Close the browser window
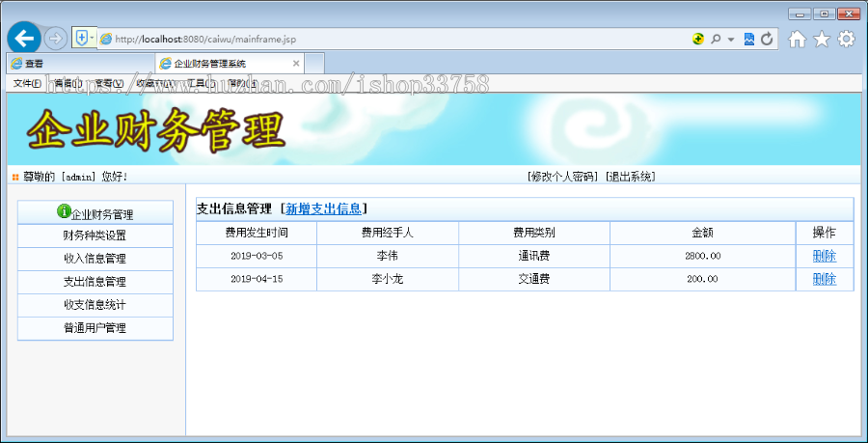 click(849, 14)
